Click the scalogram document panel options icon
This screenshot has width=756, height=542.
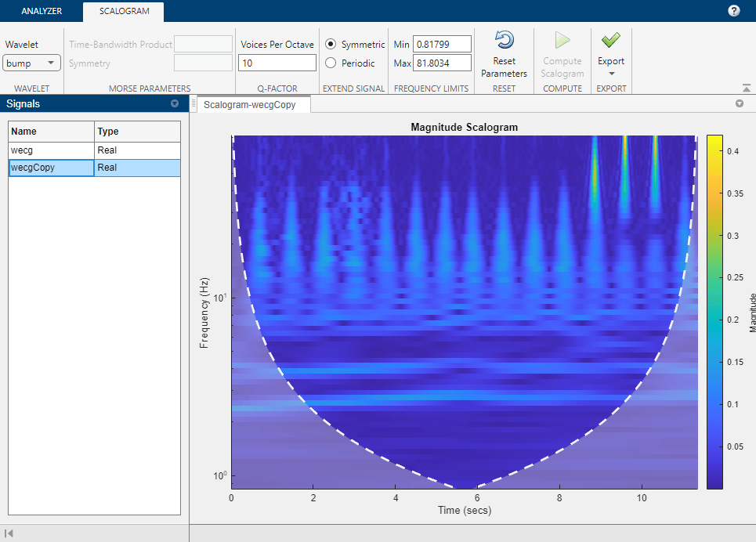(x=740, y=103)
